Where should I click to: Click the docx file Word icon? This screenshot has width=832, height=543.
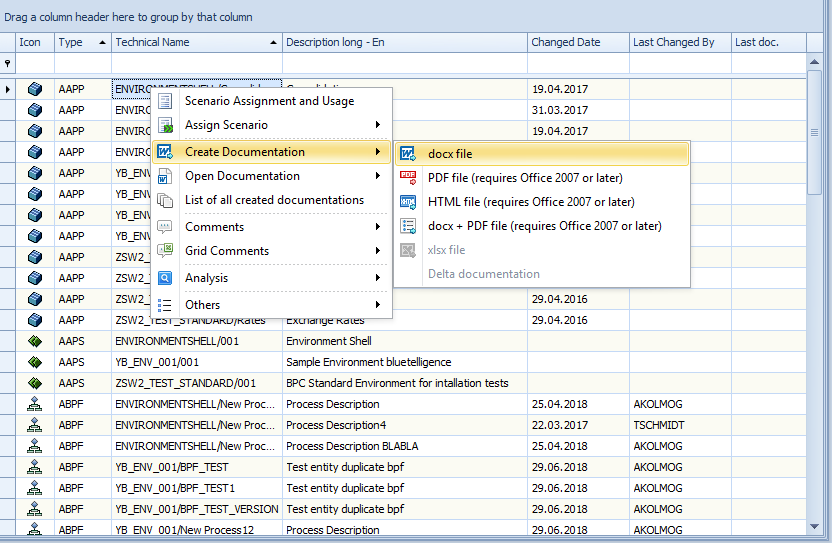pos(408,154)
